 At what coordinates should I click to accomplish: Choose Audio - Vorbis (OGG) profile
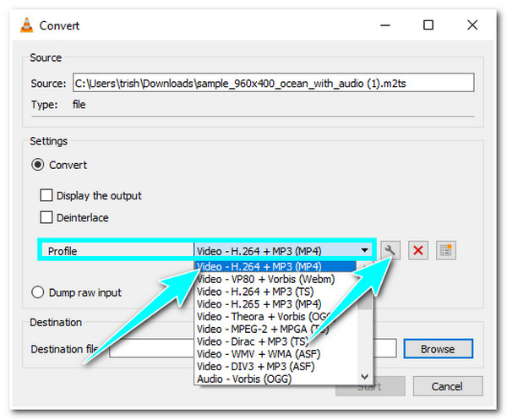275,379
